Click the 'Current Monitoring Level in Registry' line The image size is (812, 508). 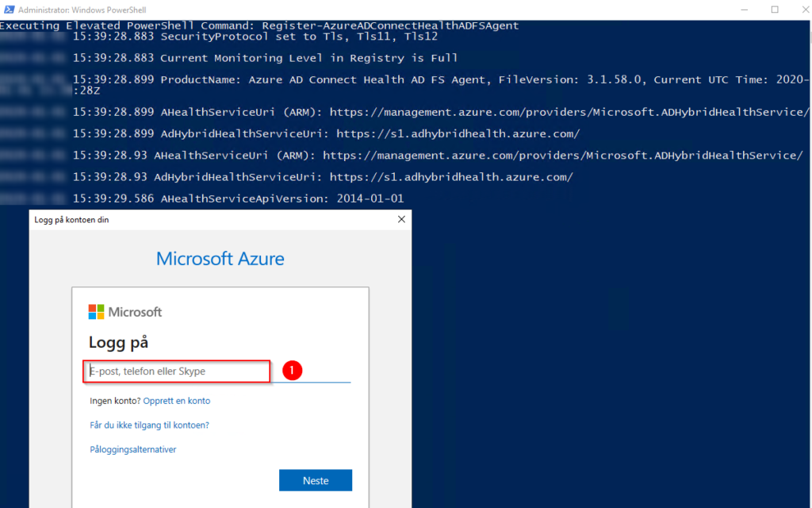(x=265, y=58)
